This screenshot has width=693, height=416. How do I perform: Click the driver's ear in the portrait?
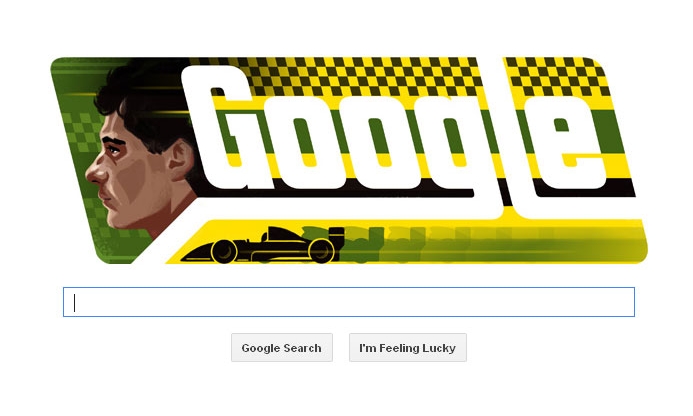pos(180,159)
